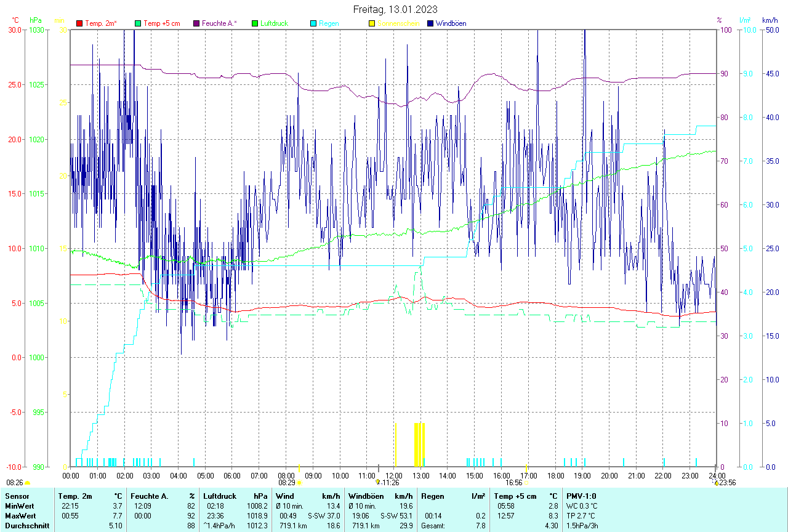Click the pressure maximum value 1018.9
The image size is (788, 532).
coord(257,516)
